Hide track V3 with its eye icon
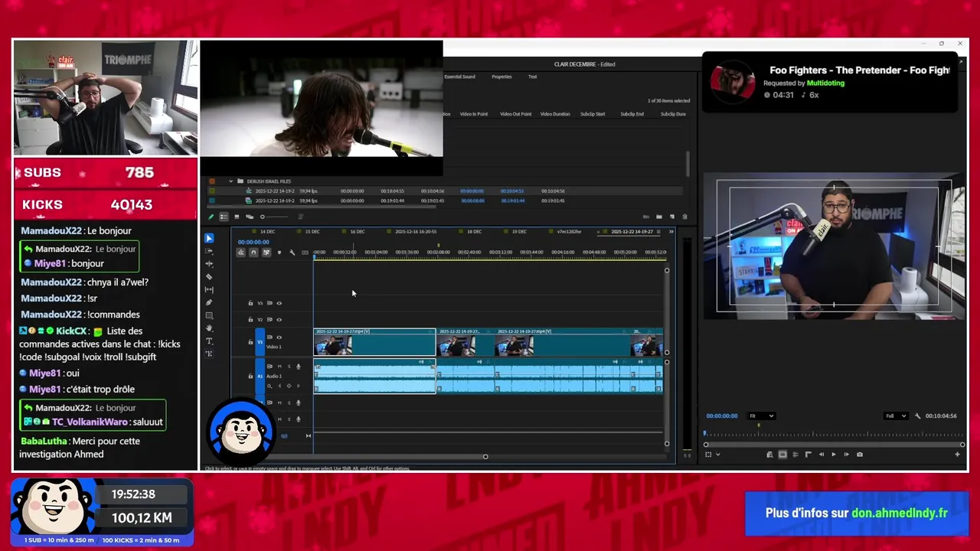The height and width of the screenshot is (551, 980). (279, 303)
